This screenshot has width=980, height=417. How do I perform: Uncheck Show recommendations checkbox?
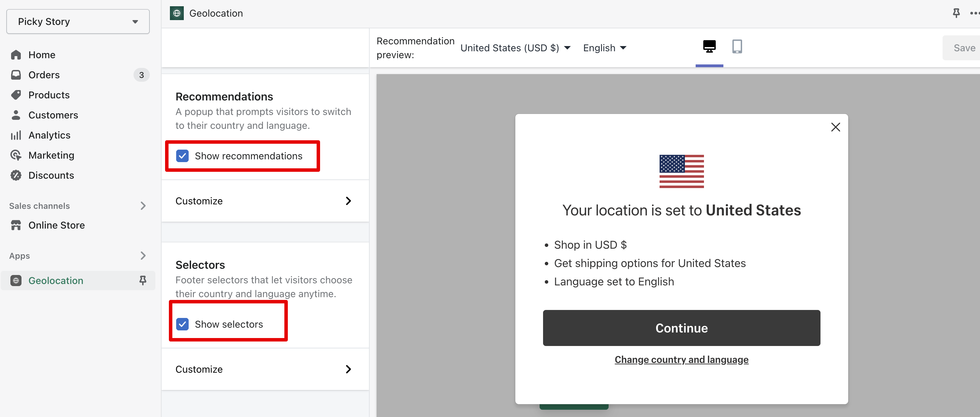[182, 156]
